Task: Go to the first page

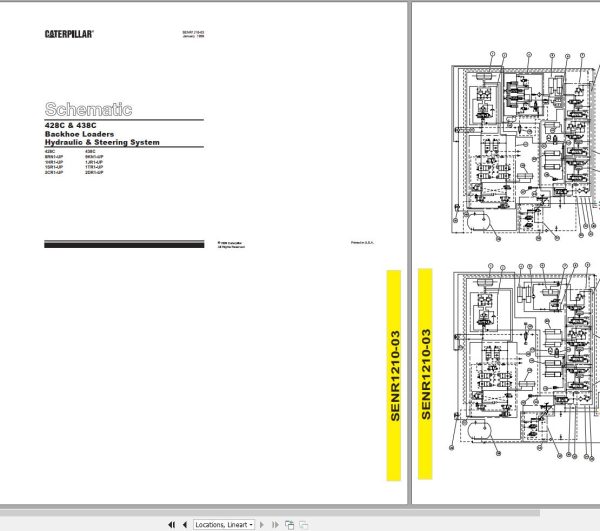Action: pos(171,524)
